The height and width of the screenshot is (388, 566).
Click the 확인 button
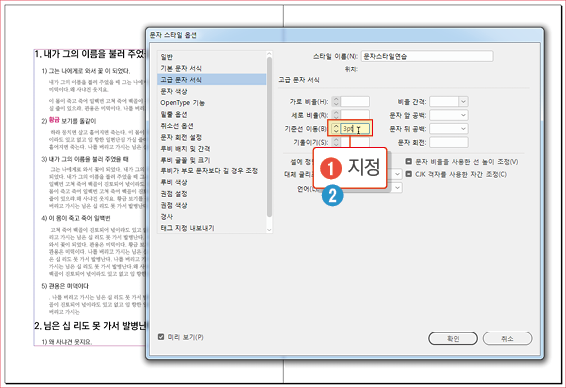[x=453, y=339]
